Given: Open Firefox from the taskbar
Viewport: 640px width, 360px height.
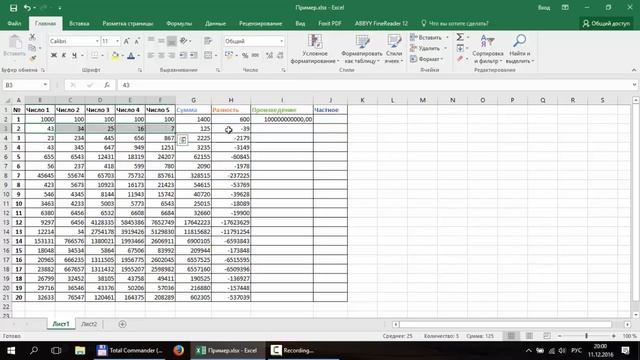Looking at the screenshot, I should [178, 351].
